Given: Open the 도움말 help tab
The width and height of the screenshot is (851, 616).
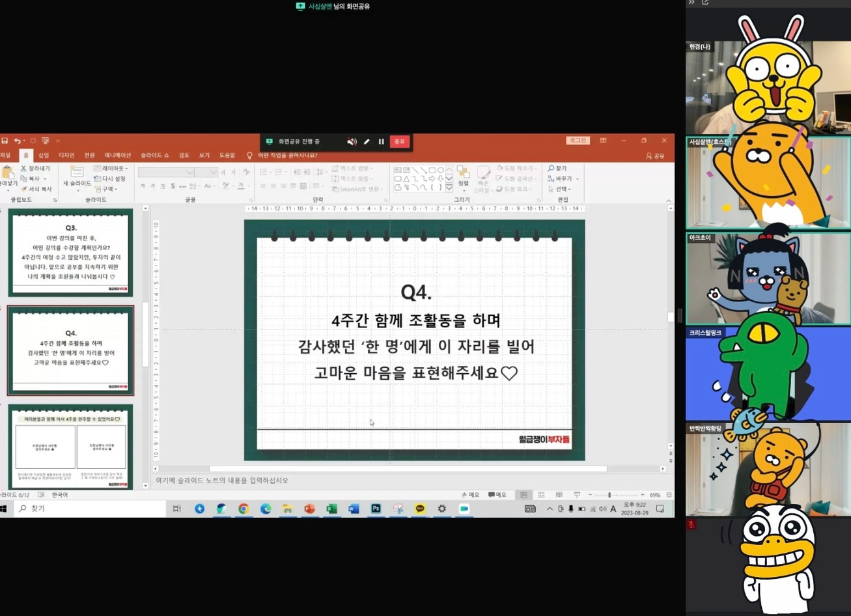Looking at the screenshot, I should coord(227,156).
